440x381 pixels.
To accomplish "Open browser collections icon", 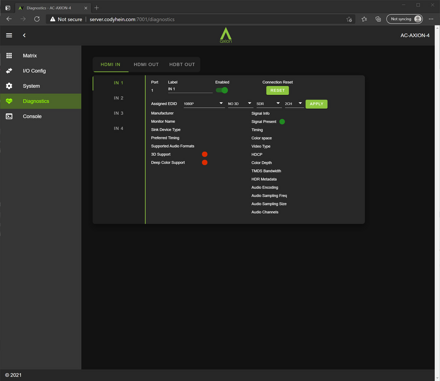I will point(378,19).
